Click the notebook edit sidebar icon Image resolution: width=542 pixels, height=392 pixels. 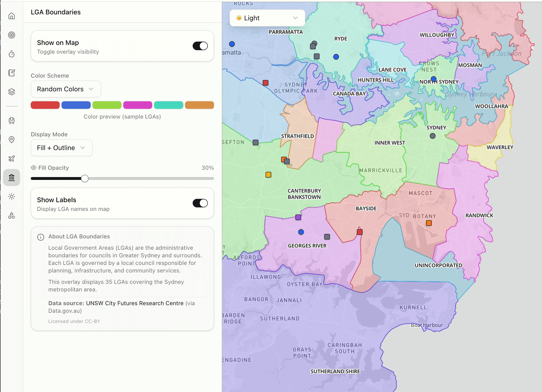(12, 73)
